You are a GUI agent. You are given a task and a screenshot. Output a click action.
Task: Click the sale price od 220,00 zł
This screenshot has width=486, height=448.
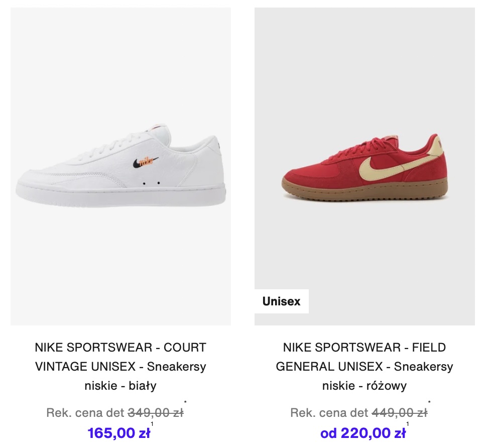coord(363,433)
